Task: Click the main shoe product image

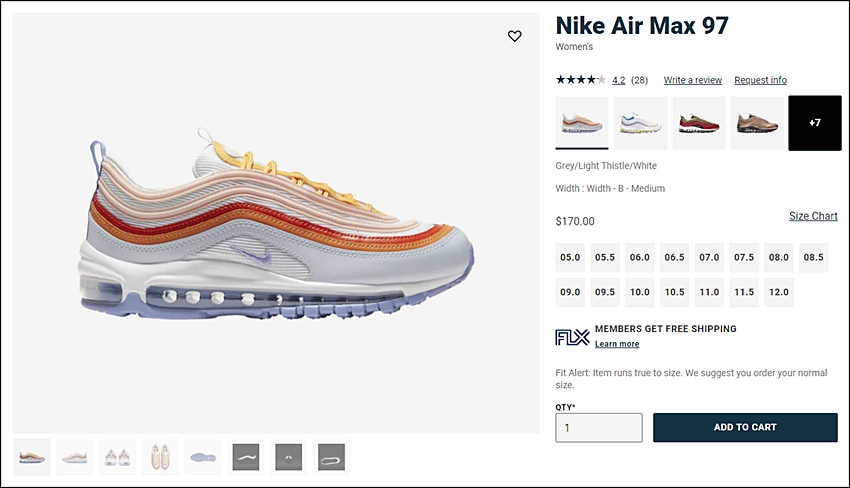Action: (x=276, y=223)
